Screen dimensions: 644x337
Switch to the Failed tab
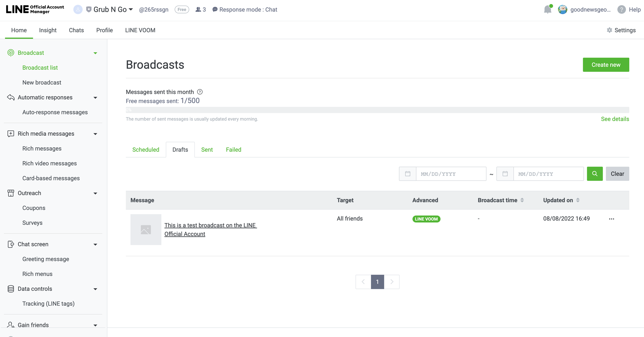pyautogui.click(x=234, y=150)
